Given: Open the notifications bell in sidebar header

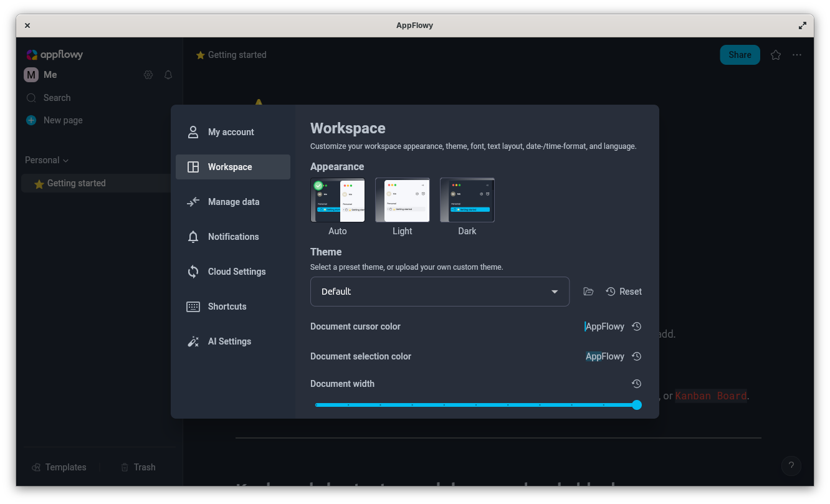Looking at the screenshot, I should pyautogui.click(x=168, y=75).
